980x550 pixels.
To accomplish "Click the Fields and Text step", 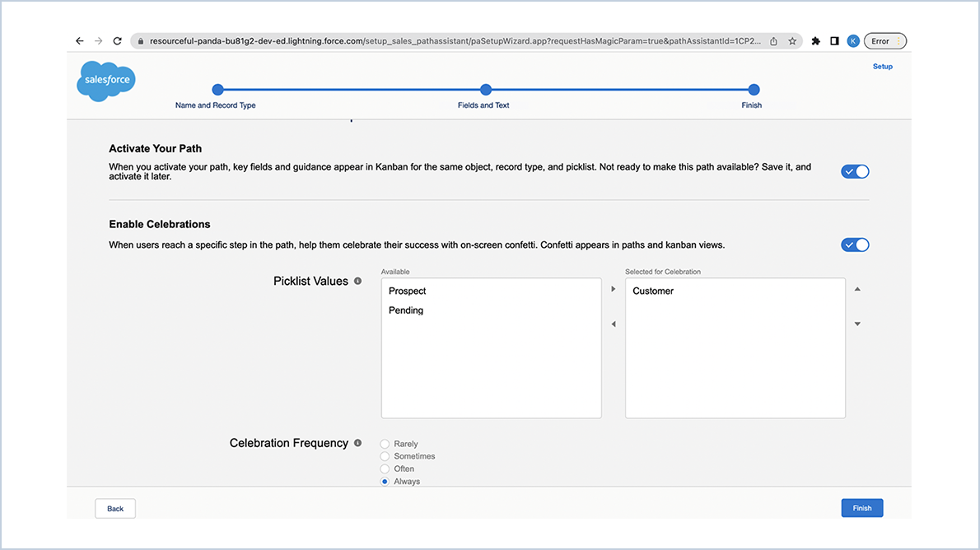I will point(486,90).
